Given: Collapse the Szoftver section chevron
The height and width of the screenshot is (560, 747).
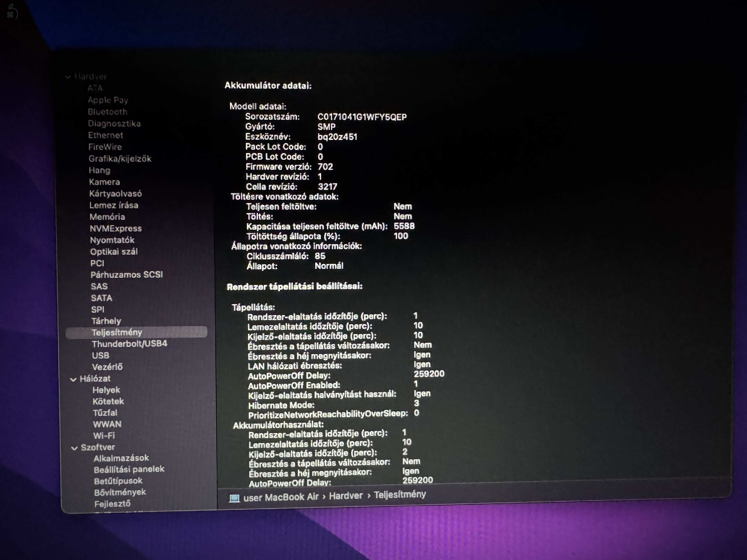Looking at the screenshot, I should click(74, 448).
